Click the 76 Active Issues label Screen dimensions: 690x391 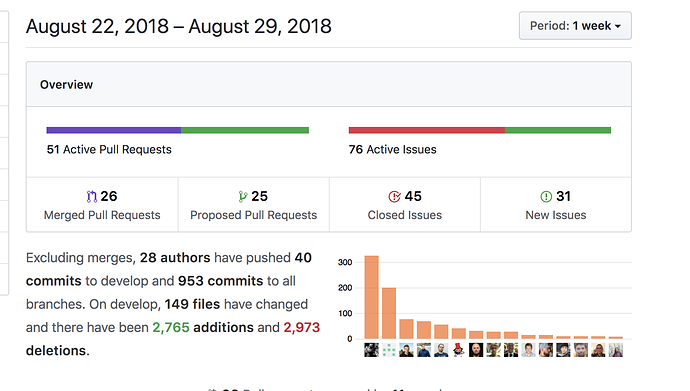point(393,150)
